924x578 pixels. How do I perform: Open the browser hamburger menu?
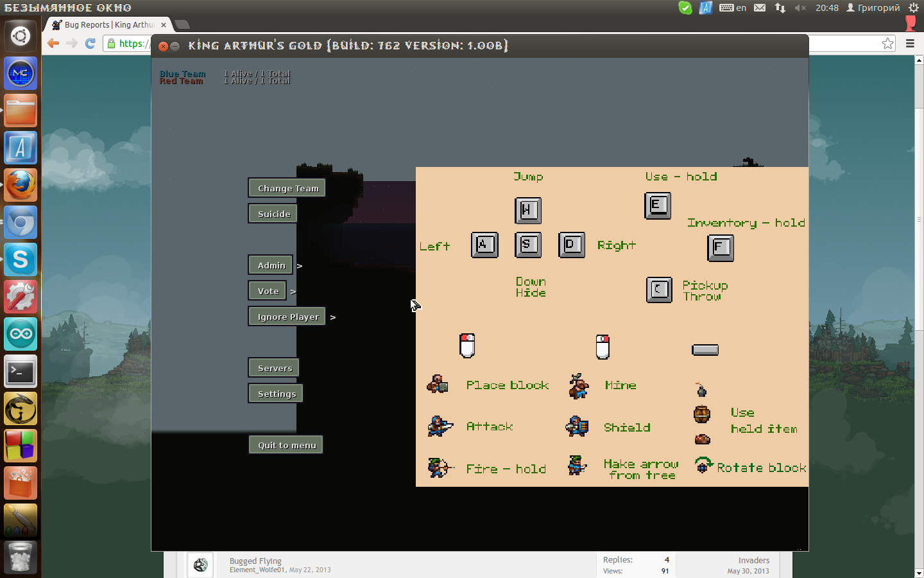[x=910, y=44]
